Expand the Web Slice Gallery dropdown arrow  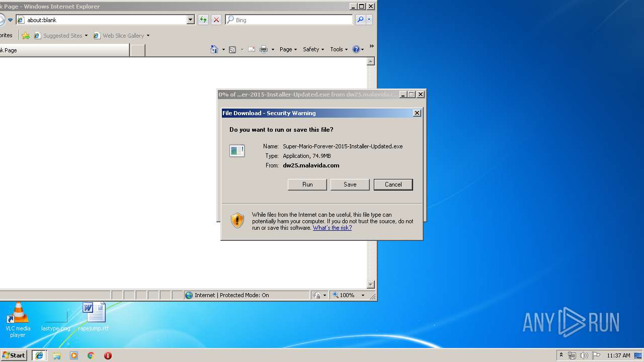tap(148, 36)
